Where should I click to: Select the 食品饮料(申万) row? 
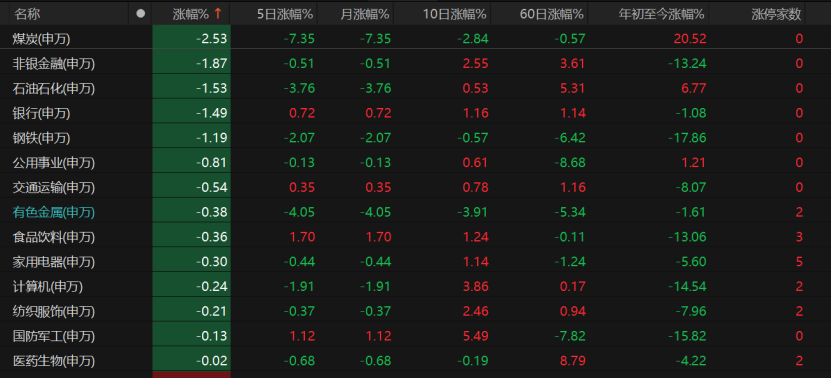click(416, 237)
